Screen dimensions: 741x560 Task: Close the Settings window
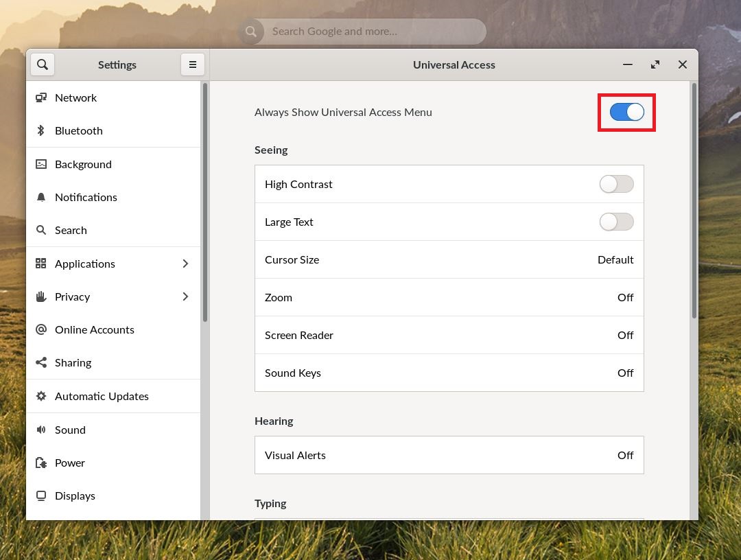tap(683, 65)
